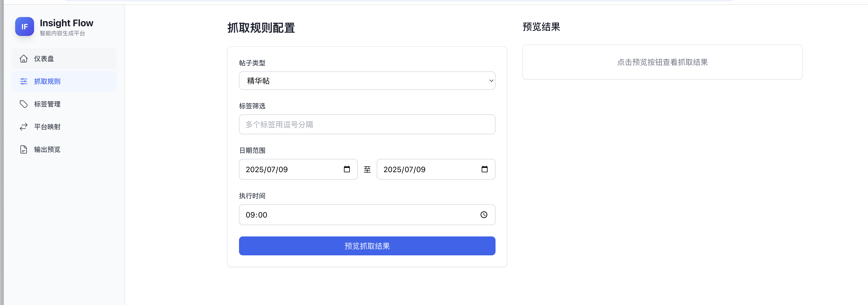Click the swap arrows icon beside 平台映射
The height and width of the screenshot is (305, 868).
tap(24, 126)
